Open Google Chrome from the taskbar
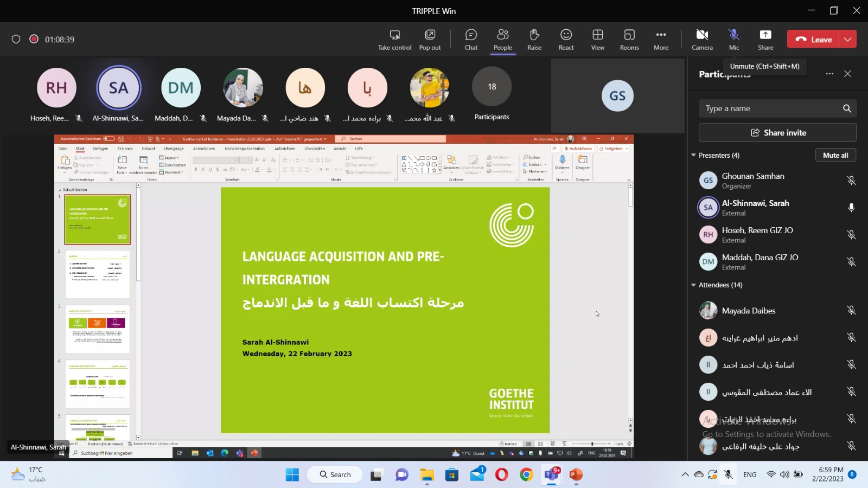 [x=526, y=475]
